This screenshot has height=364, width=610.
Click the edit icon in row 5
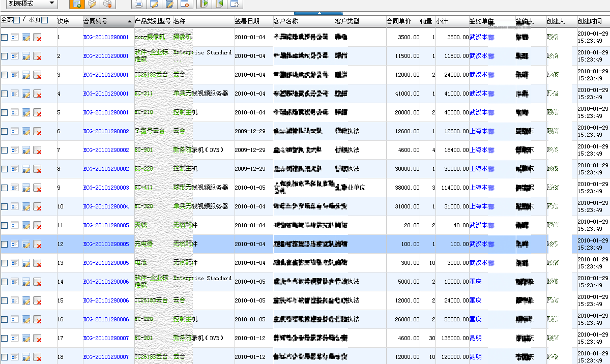point(26,113)
